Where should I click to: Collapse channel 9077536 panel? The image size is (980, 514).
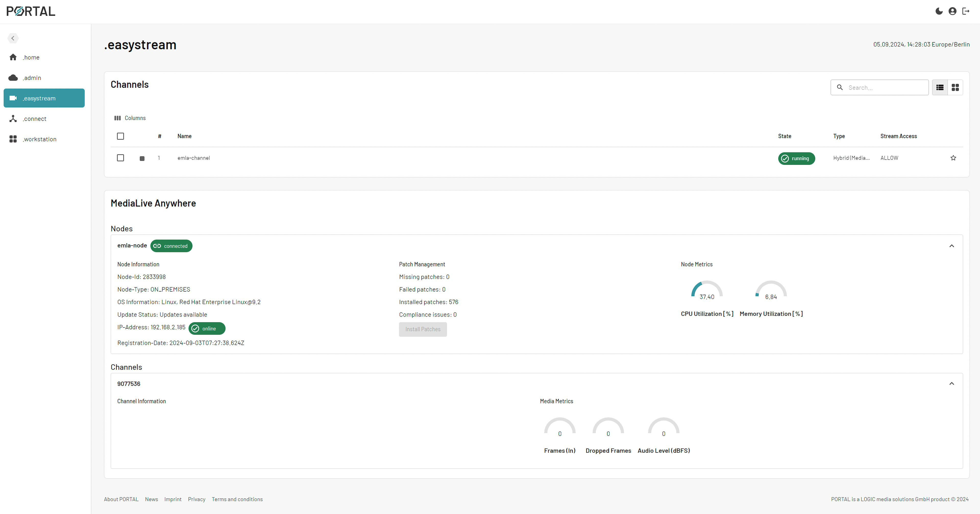(951, 384)
